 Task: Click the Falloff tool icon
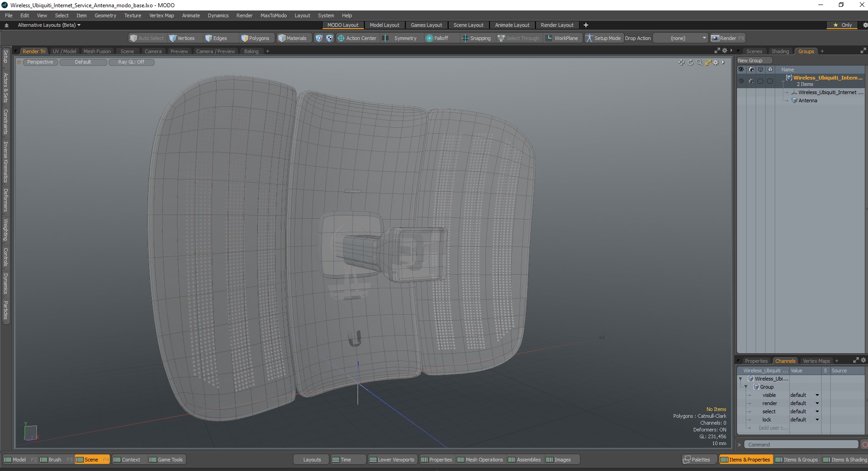pyautogui.click(x=429, y=38)
